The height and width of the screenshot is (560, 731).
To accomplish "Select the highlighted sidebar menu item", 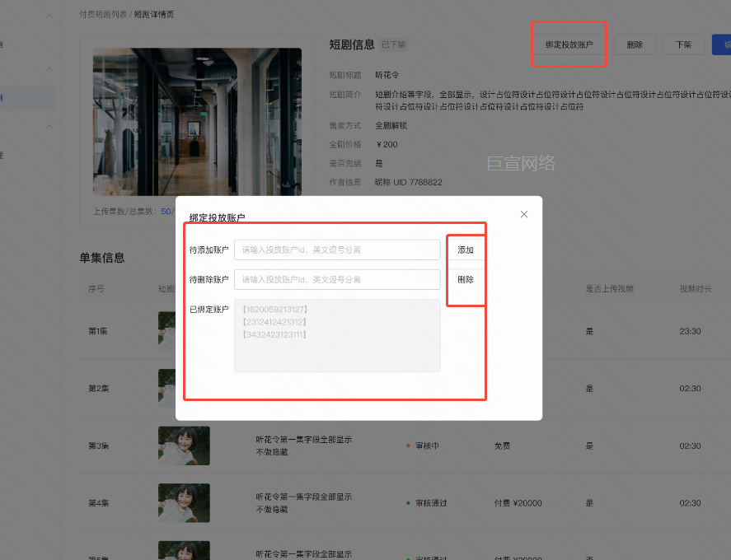I will (27, 97).
